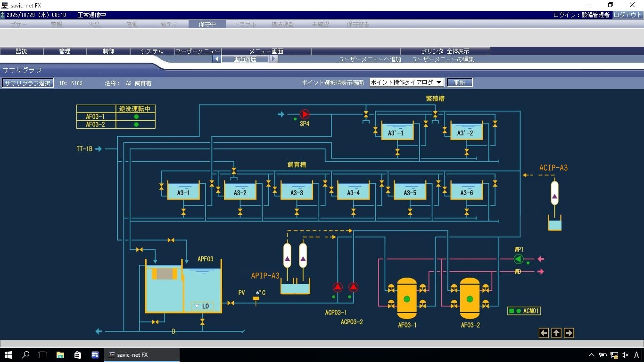The height and width of the screenshot is (362, 644).
Task: Click the サマリグラフ選択 button
Action: [x=27, y=83]
